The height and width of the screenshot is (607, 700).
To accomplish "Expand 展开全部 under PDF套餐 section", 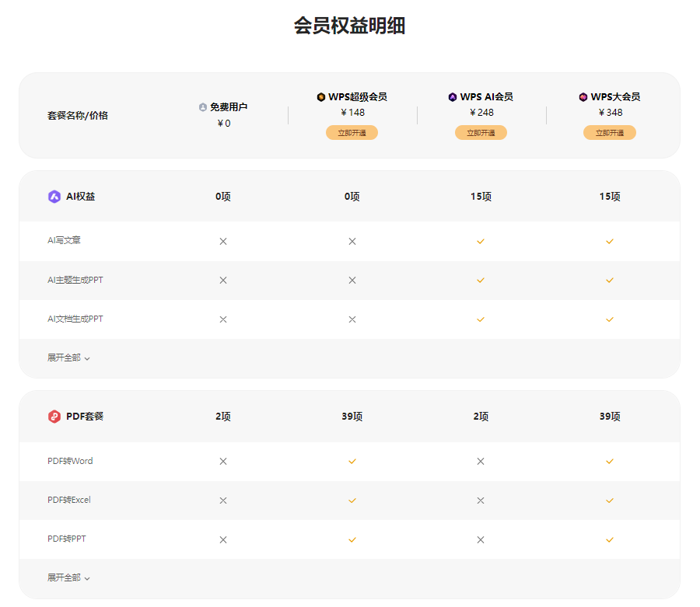I will (68, 577).
